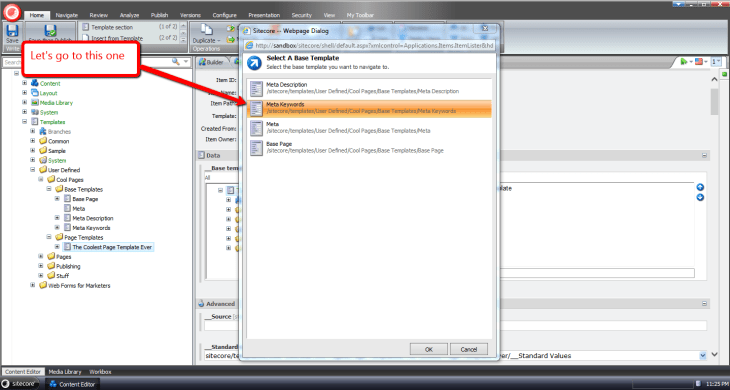Open the Navigate ribbon tab
Image resolution: width=730 pixels, height=390 pixels.
coord(67,15)
